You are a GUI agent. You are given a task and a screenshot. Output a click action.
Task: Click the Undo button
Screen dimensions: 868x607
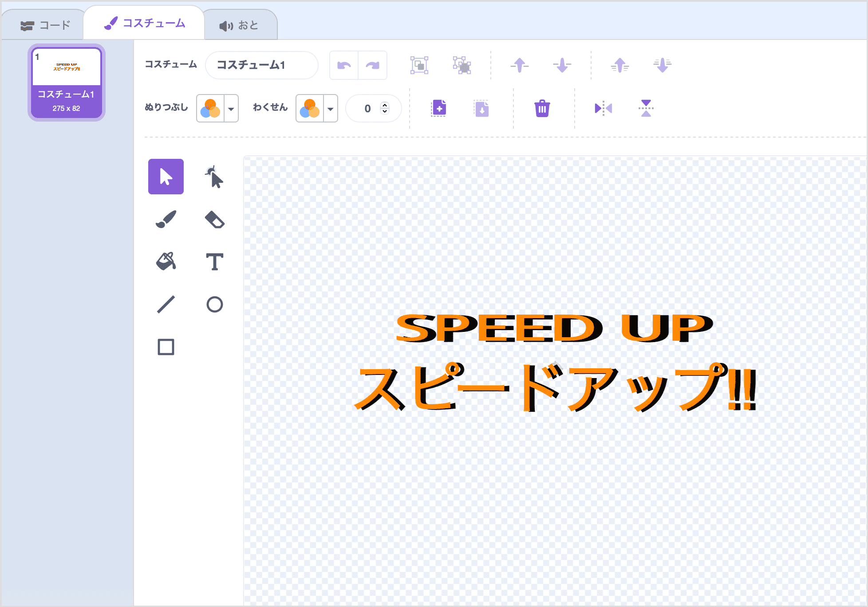point(344,65)
